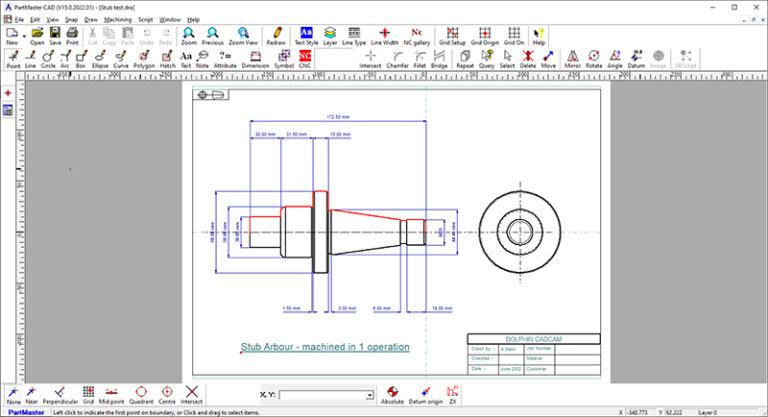Activate the Zoom tool
Image resolution: width=768 pixels, height=417 pixels.
click(x=189, y=36)
